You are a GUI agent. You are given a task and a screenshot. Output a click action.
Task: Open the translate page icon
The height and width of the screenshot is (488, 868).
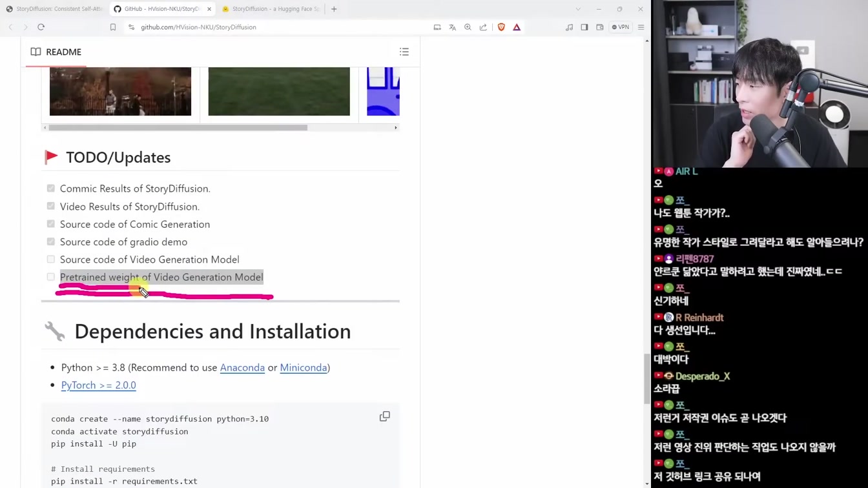tap(452, 27)
